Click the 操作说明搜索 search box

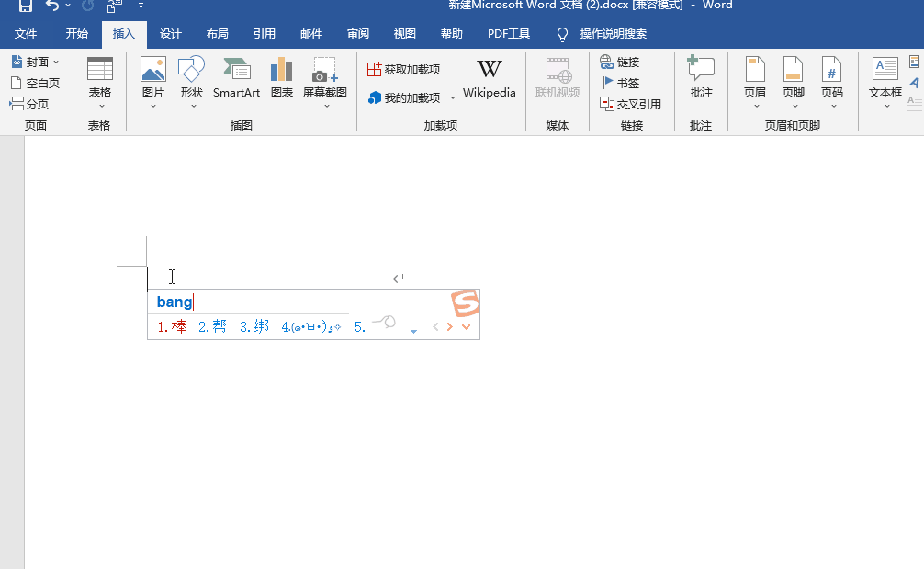click(x=613, y=34)
